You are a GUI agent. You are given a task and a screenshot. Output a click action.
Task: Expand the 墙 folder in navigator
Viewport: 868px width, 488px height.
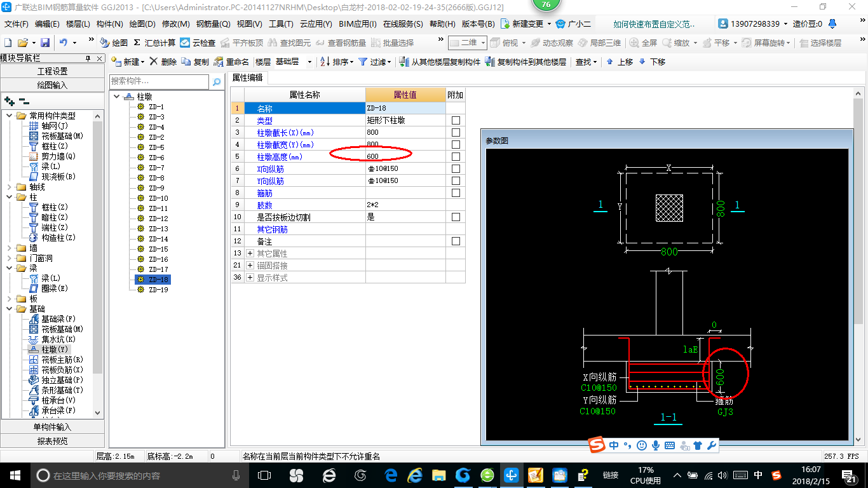10,248
